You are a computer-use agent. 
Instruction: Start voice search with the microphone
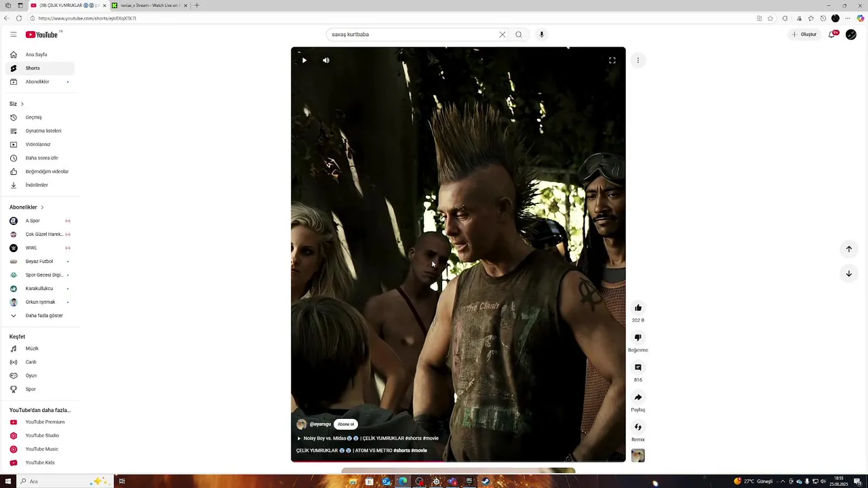[541, 35]
